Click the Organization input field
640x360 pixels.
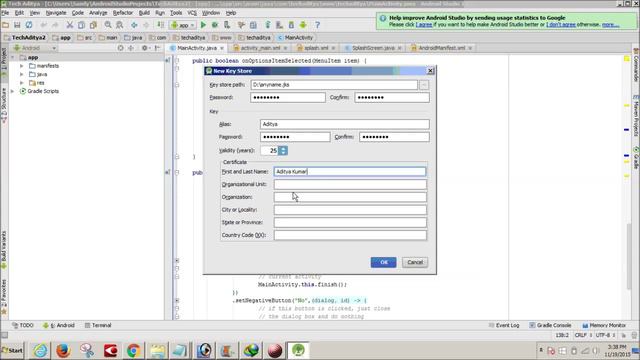tap(350, 197)
